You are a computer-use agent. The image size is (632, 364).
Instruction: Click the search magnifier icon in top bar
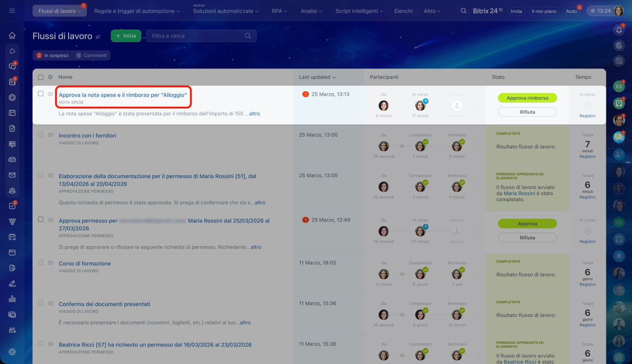(x=463, y=11)
